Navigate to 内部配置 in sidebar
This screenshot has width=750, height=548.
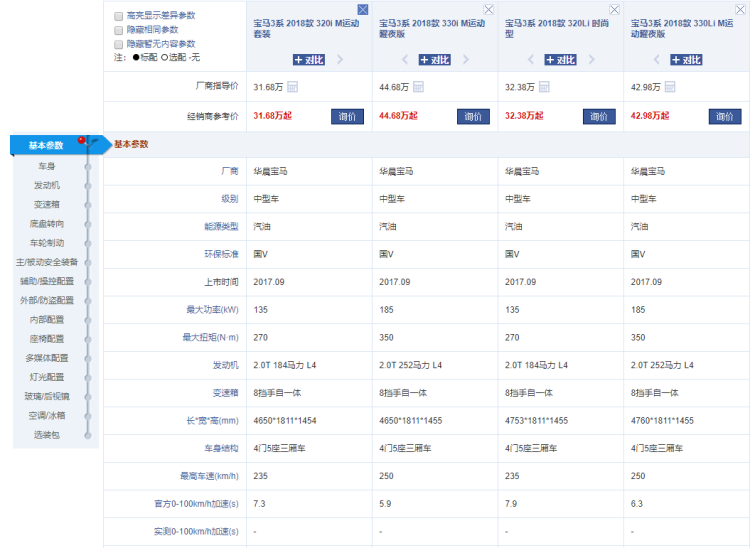[x=47, y=319]
